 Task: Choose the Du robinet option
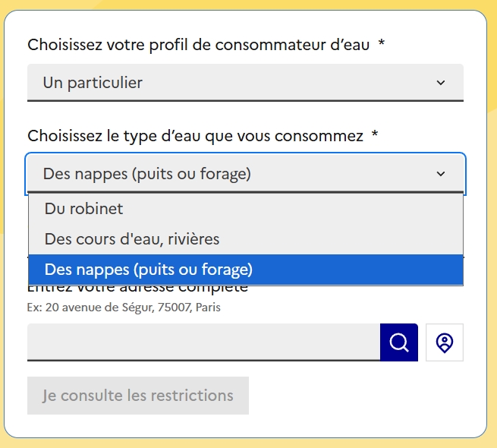pos(246,209)
